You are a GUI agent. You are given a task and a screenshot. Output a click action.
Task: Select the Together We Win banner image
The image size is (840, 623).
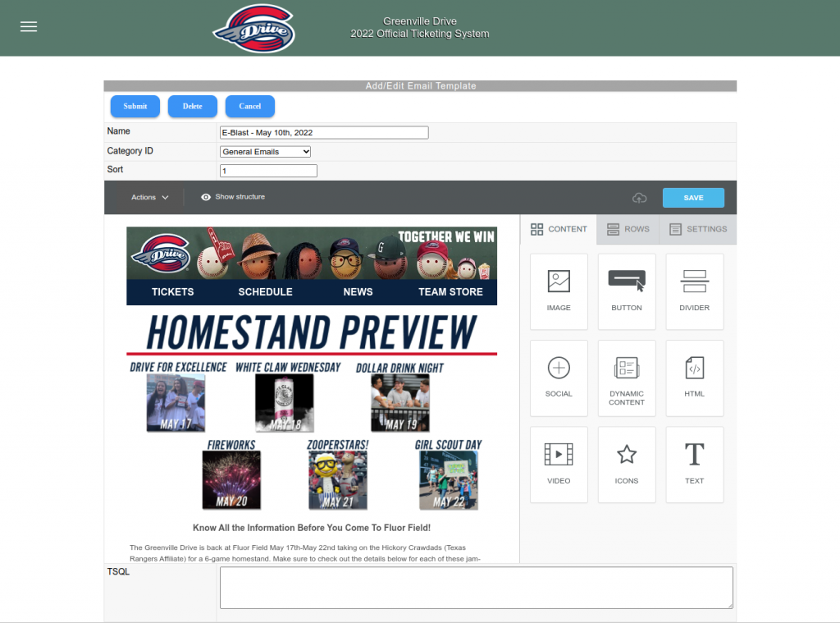tap(312, 253)
